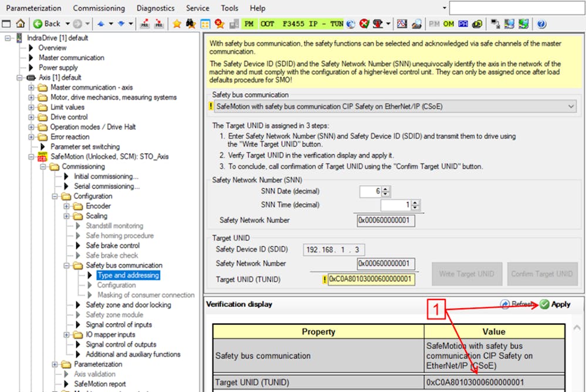Select Additional and auxiliary functions item

[133, 354]
